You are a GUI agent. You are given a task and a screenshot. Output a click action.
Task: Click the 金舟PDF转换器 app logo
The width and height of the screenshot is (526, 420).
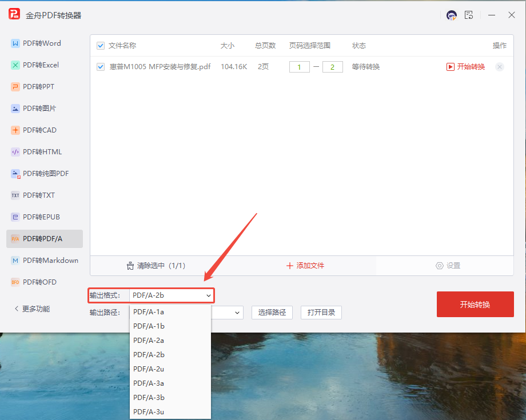[14, 14]
